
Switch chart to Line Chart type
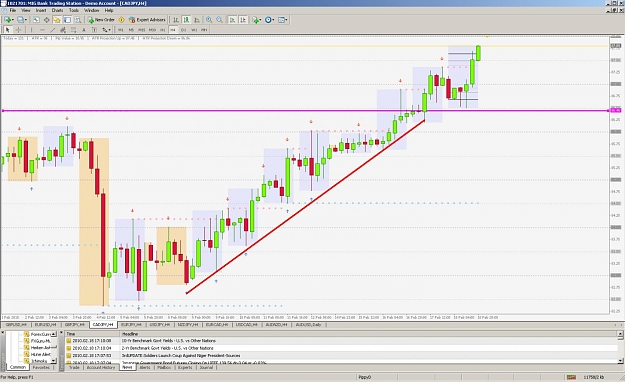[x=197, y=20]
